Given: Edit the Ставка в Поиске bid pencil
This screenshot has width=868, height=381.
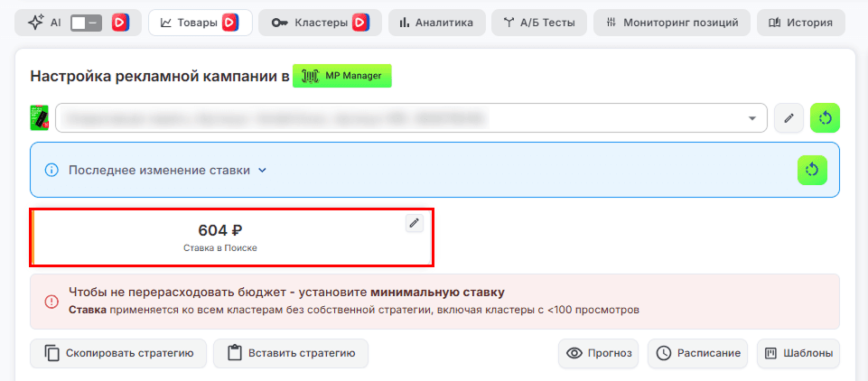Looking at the screenshot, I should (x=415, y=223).
